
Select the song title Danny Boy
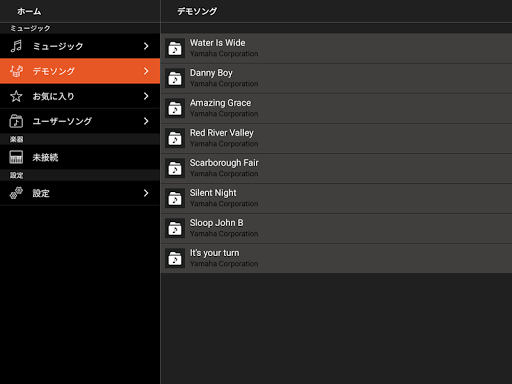tap(211, 73)
